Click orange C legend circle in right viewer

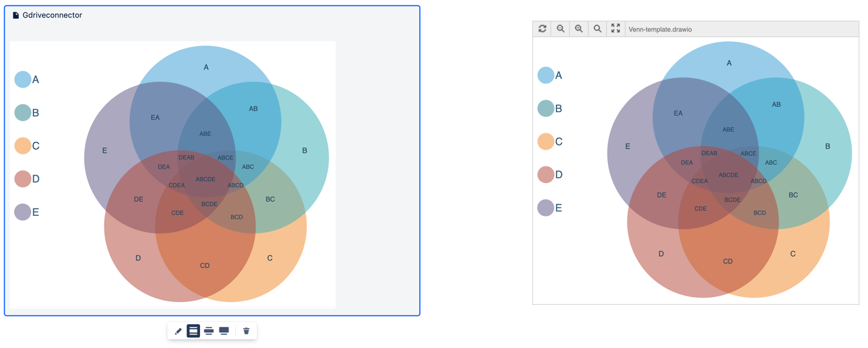546,141
